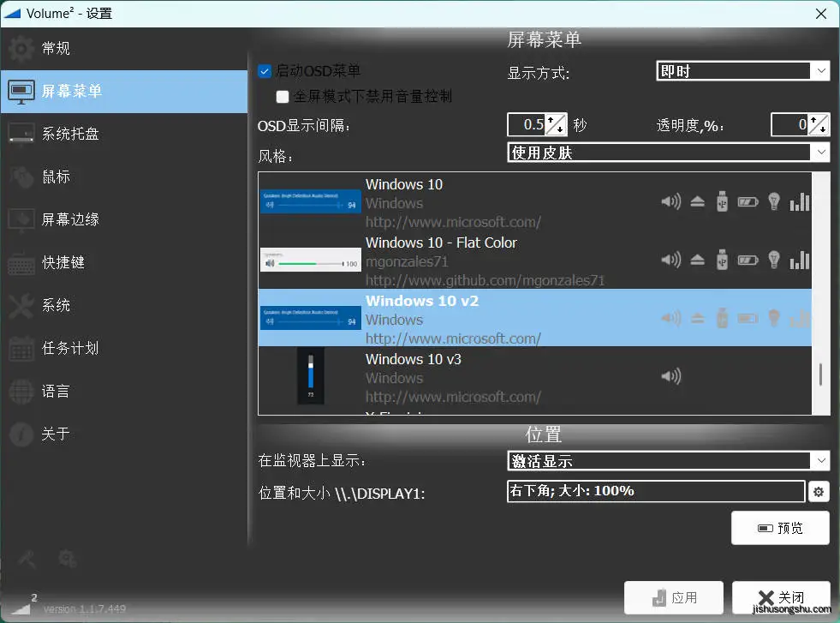The image size is (840, 623).
Task: Open the 系统 settings page
Action: pyautogui.click(x=124, y=306)
